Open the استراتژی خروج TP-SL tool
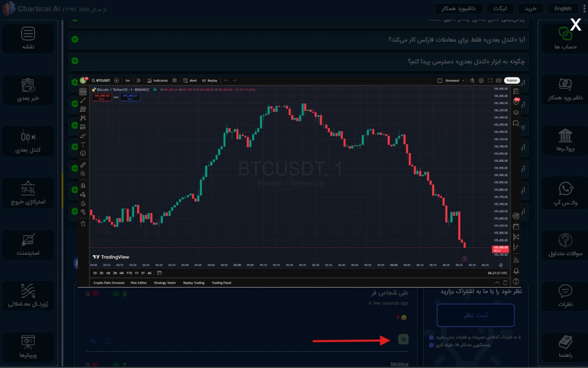 [28, 193]
